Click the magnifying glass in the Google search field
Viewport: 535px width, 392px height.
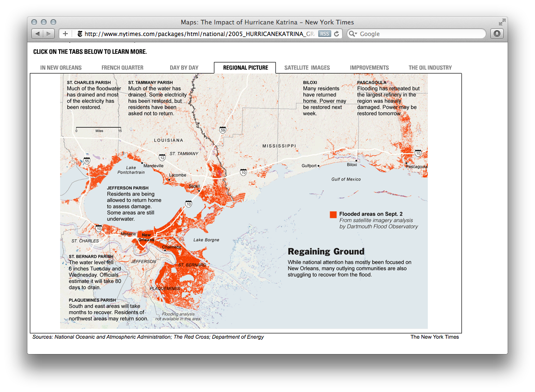(351, 34)
